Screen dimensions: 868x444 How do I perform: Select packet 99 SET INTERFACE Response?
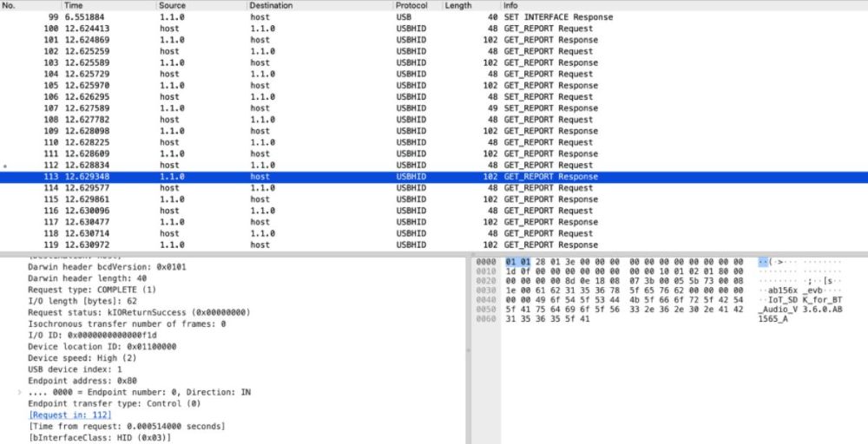[x=434, y=17]
